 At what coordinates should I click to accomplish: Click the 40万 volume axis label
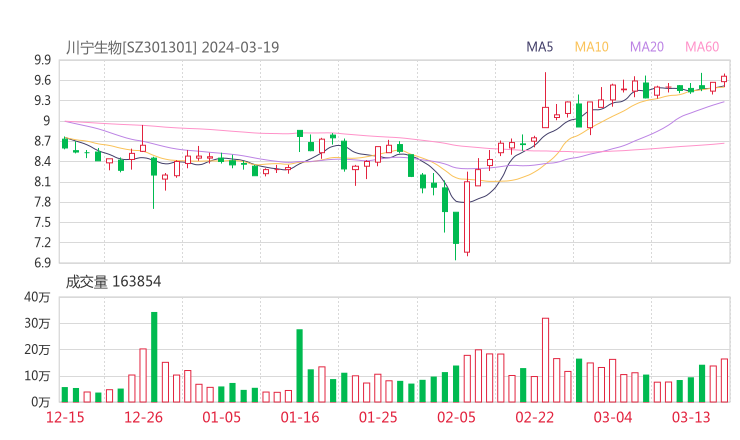click(x=37, y=297)
